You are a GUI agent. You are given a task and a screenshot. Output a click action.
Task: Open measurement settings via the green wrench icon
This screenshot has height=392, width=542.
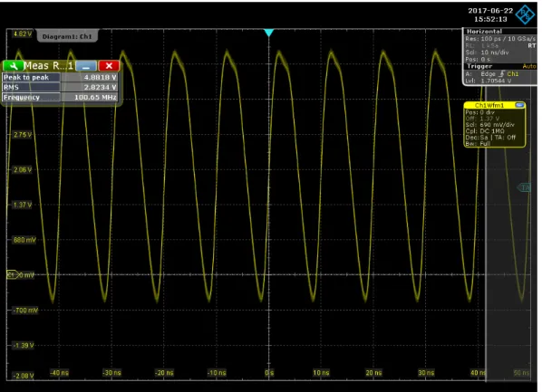point(13,65)
